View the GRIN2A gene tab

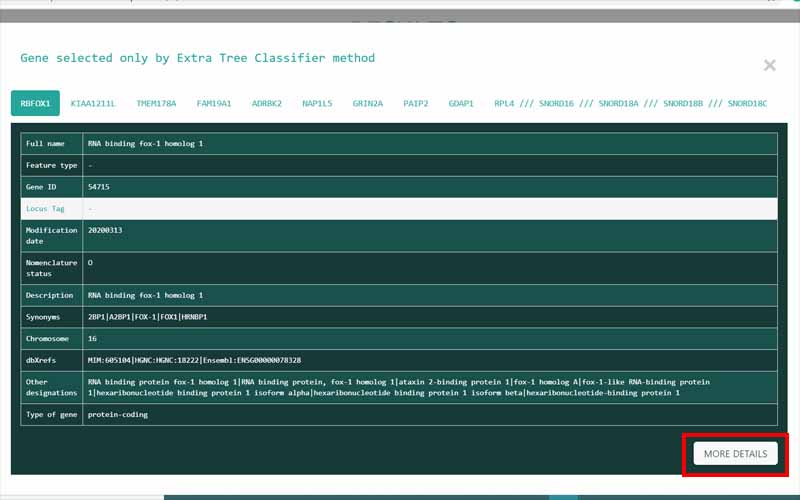click(368, 103)
